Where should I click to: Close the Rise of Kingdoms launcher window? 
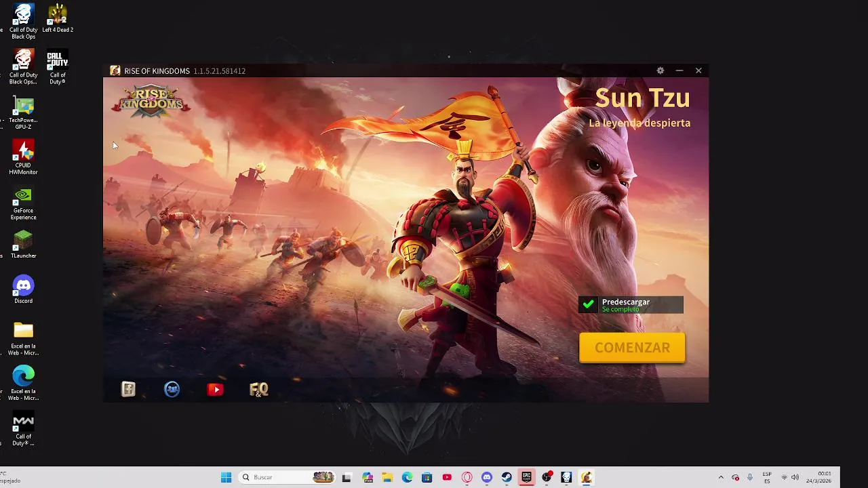click(x=698, y=70)
